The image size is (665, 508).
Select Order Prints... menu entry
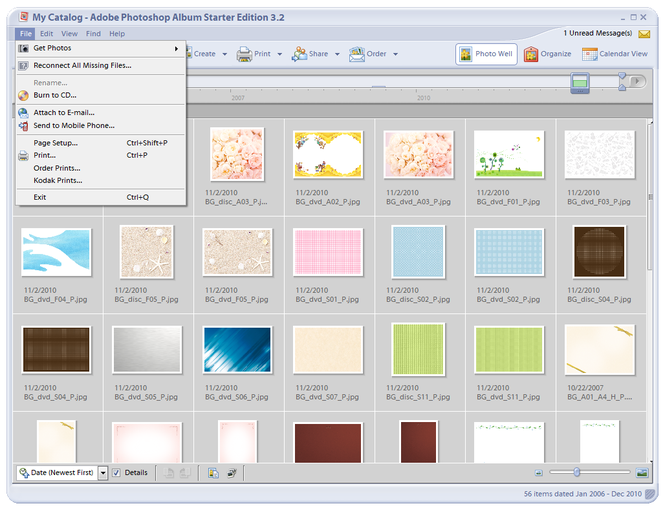101,168
